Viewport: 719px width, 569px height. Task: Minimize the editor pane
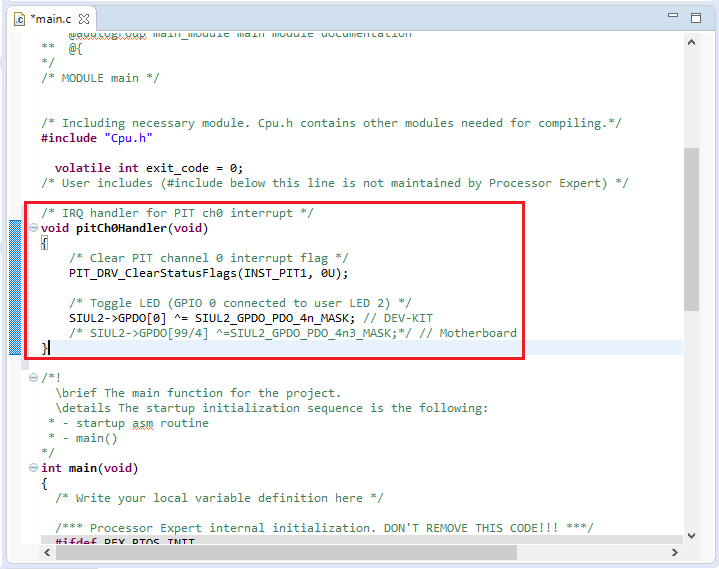tap(673, 16)
